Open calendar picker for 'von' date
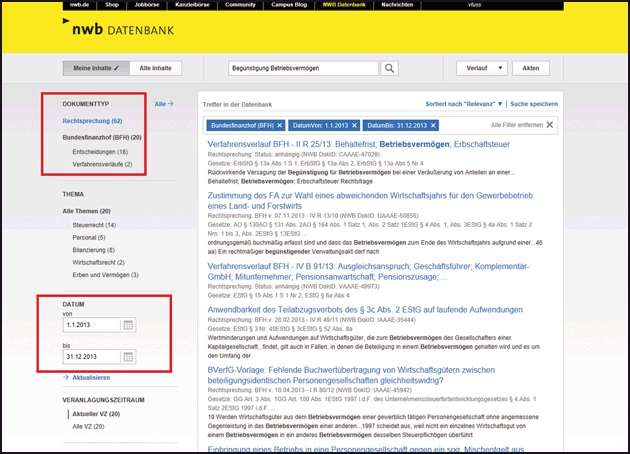The image size is (630, 454). pyautogui.click(x=128, y=326)
